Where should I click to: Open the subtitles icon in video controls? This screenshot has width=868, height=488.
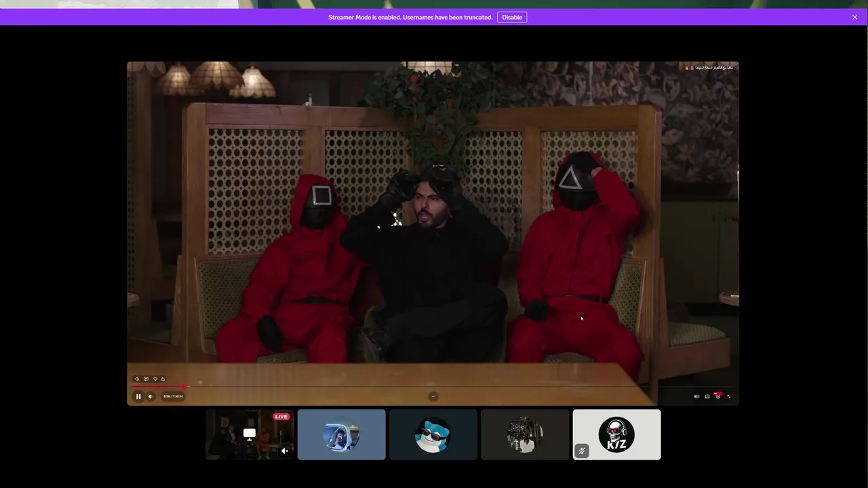(707, 396)
